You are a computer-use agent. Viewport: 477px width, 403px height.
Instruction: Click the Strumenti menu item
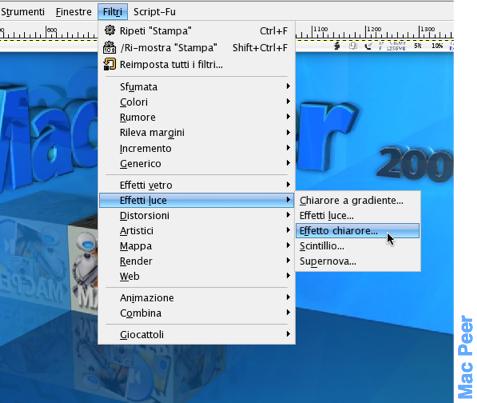pos(23,12)
